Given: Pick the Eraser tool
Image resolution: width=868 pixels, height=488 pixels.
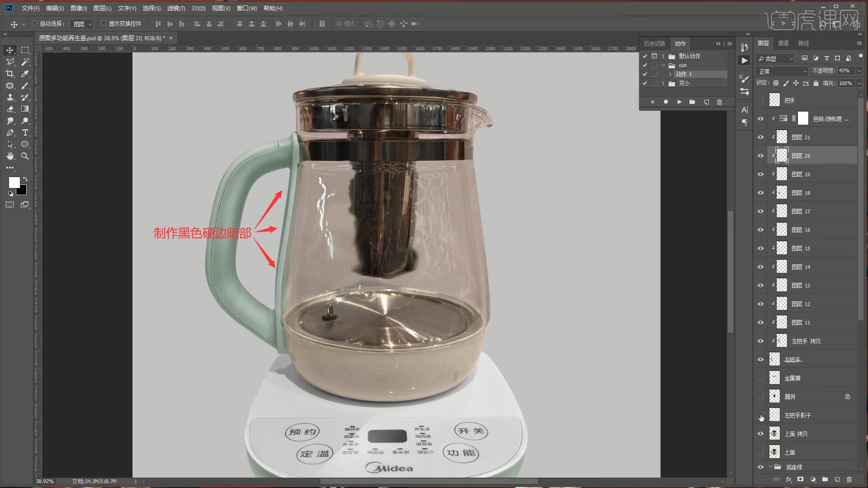Looking at the screenshot, I should [x=10, y=109].
